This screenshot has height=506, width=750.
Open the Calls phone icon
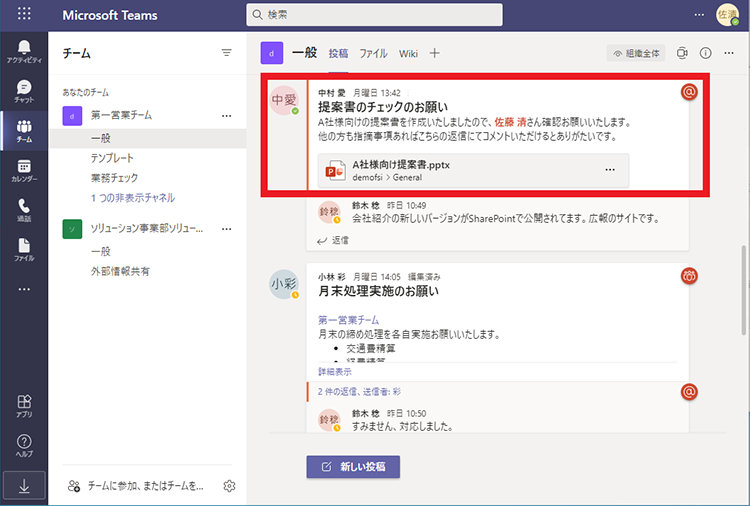tap(24, 210)
